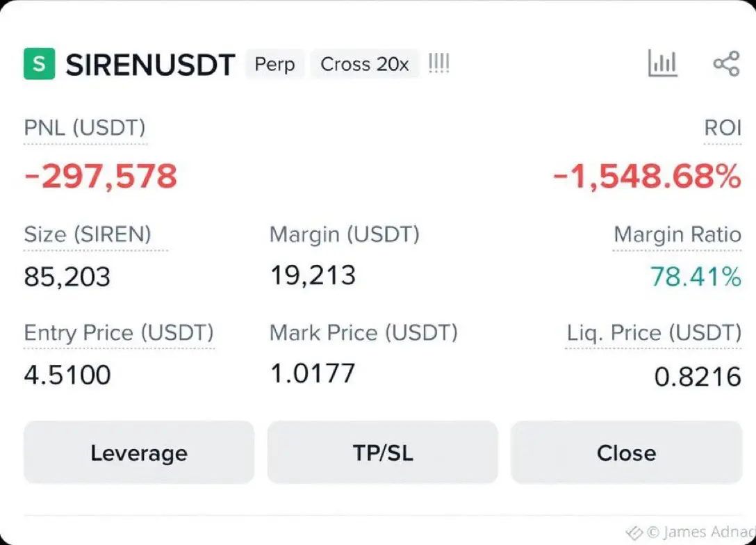Tap the Margin Ratio label
Screen dimensions: 756x545
tap(677, 235)
